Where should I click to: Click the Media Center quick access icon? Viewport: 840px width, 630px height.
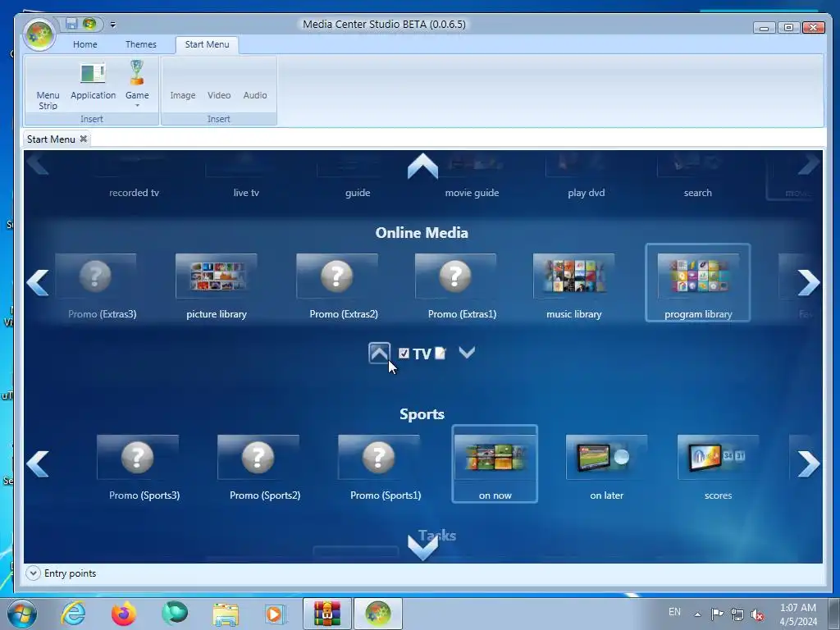point(89,24)
